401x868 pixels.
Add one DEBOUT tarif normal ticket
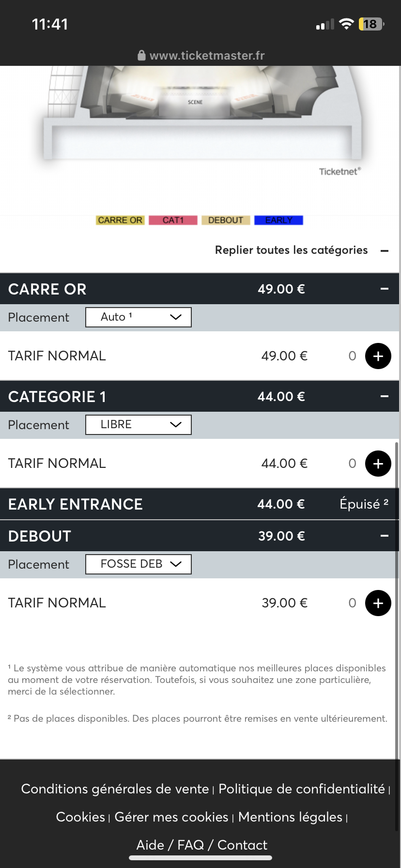point(378,603)
